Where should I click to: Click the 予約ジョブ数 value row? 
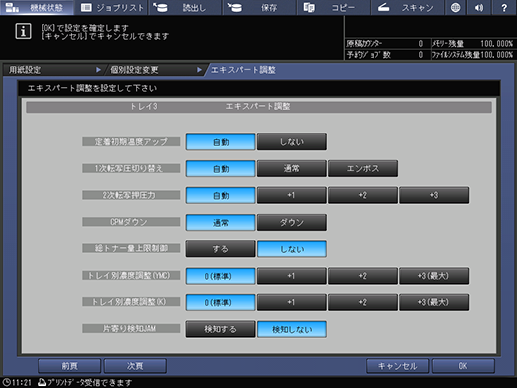[x=387, y=55]
